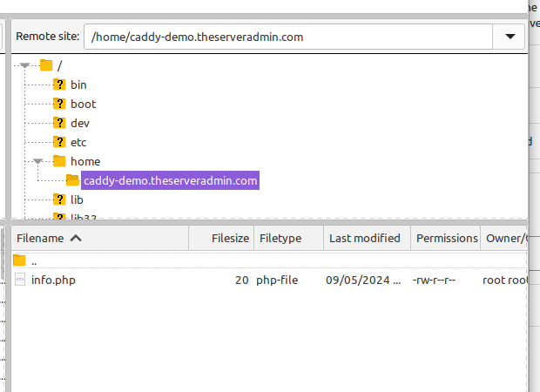This screenshot has width=540, height=392.
Task: Sort files by Filesize column
Action: coord(230,238)
